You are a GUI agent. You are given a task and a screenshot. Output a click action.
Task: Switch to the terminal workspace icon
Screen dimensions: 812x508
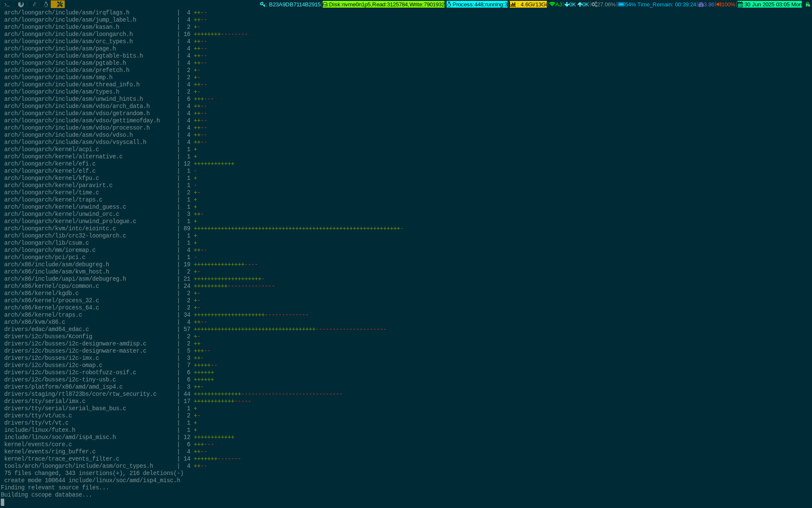[7, 4]
